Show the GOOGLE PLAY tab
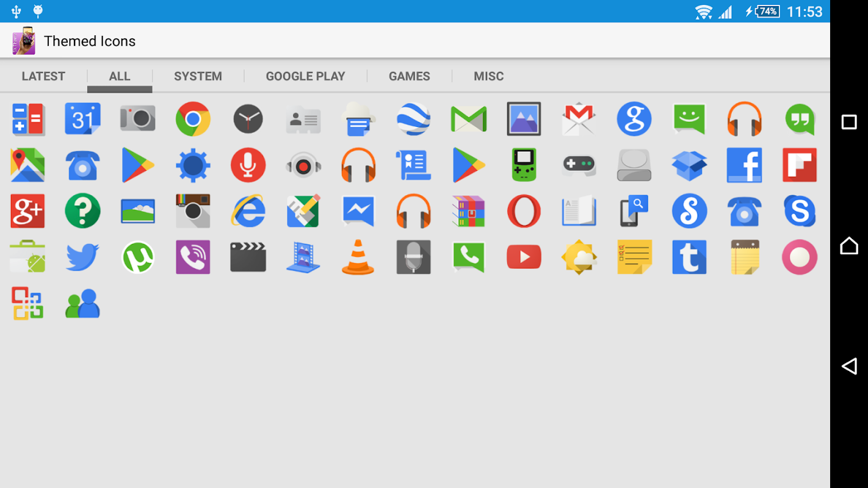Image resolution: width=868 pixels, height=488 pixels. point(305,76)
